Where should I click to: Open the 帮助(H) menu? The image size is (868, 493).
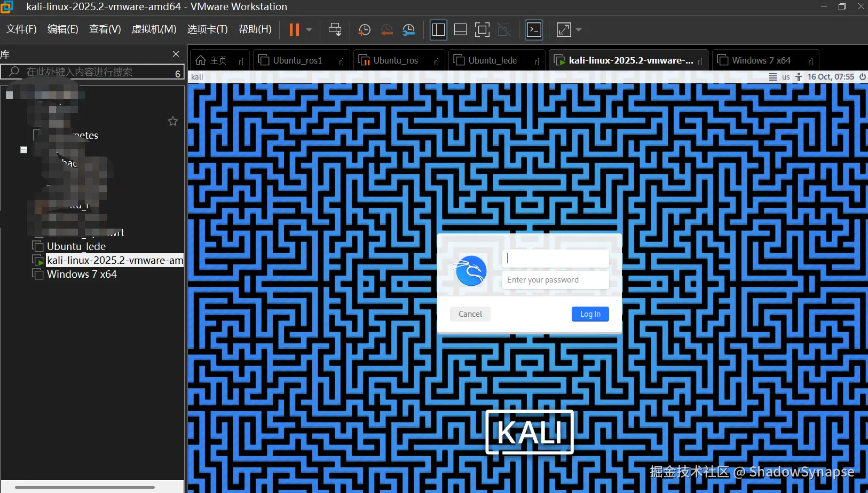click(x=255, y=29)
